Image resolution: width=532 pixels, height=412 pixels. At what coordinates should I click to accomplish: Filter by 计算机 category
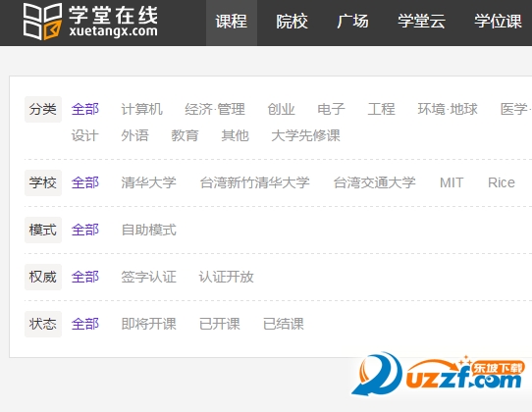(x=141, y=109)
